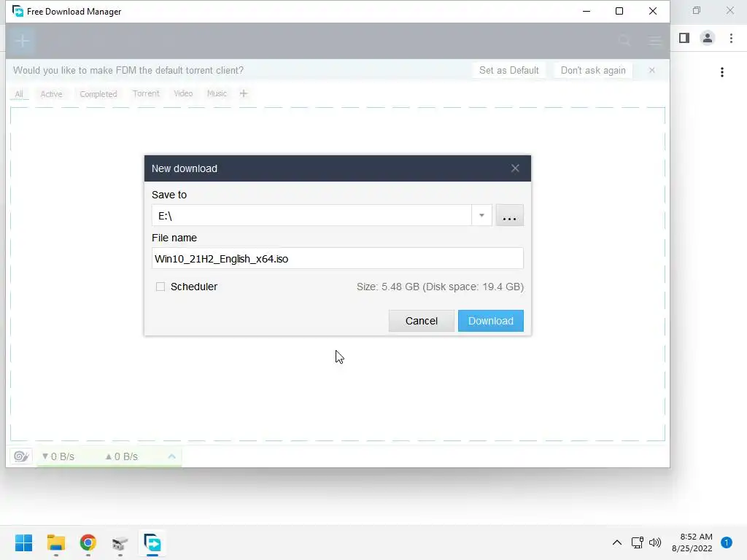Open volume tray icon

click(x=655, y=542)
